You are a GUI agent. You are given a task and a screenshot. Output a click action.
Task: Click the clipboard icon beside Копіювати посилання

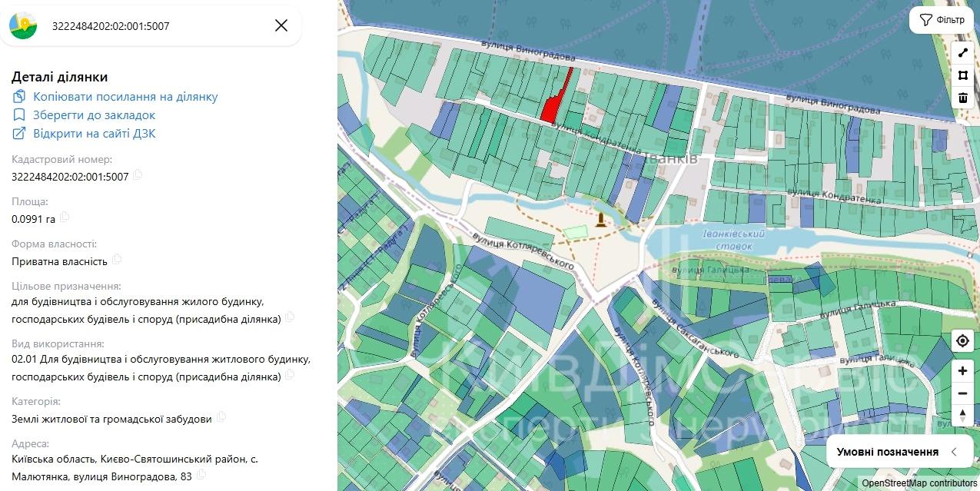tap(19, 97)
